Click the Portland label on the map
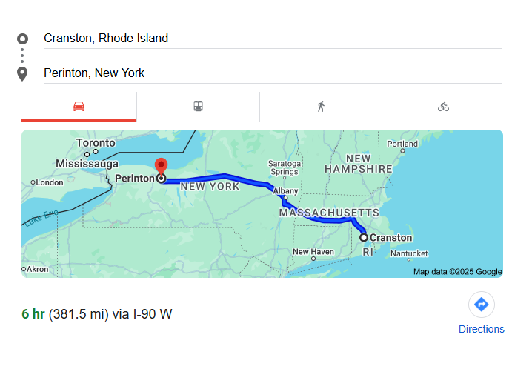Image resolution: width=532 pixels, height=392 pixels. tap(402, 144)
